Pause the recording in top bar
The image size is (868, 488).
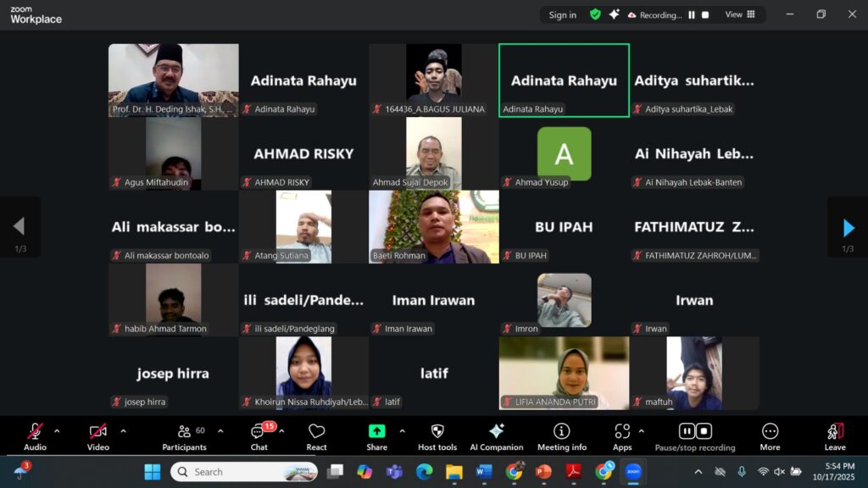pyautogui.click(x=692, y=14)
